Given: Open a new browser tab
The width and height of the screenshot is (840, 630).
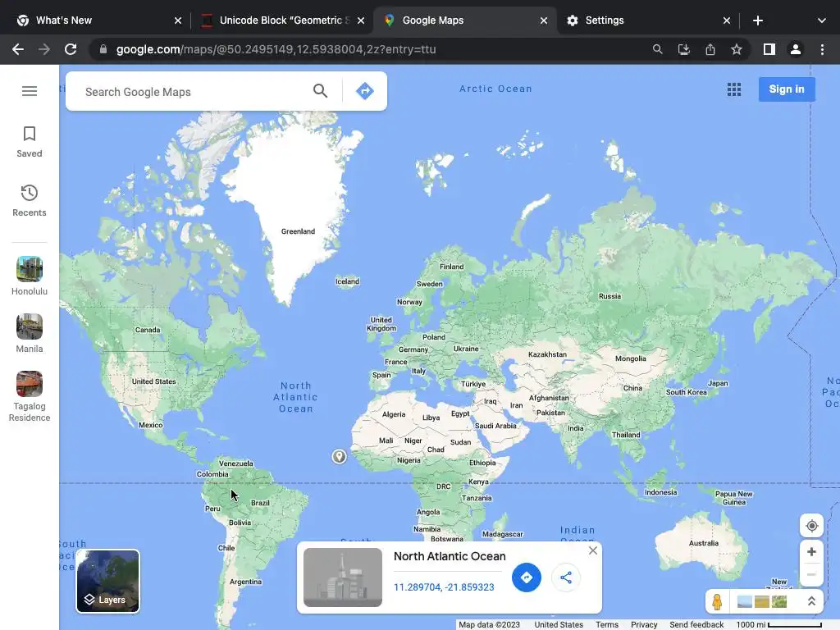Looking at the screenshot, I should point(757,21).
